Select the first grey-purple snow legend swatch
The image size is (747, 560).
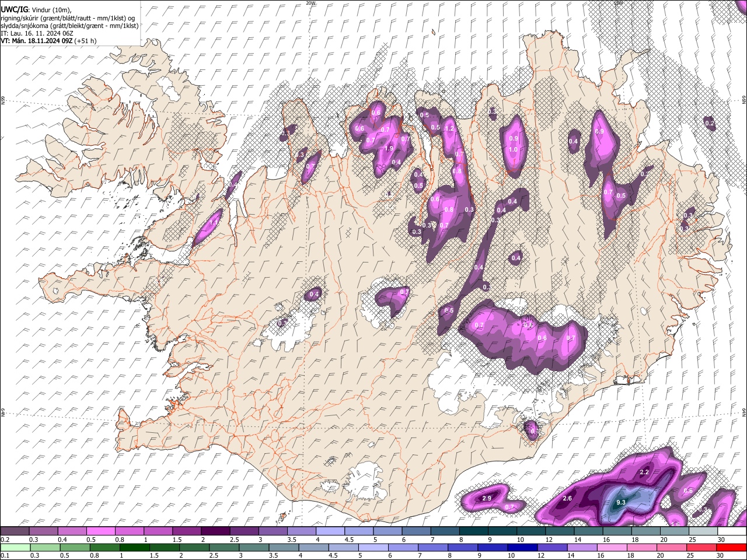pyautogui.click(x=15, y=531)
